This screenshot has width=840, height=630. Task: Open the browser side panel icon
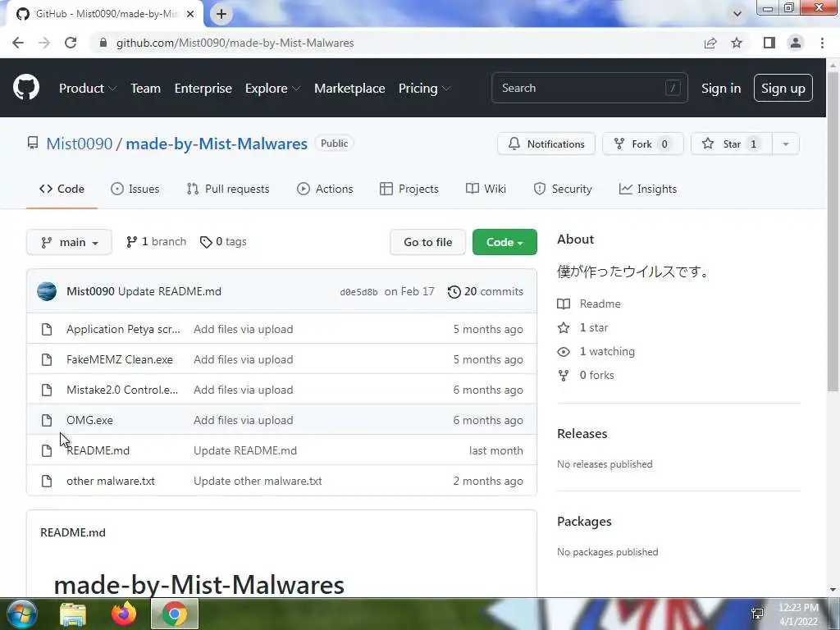pos(769,43)
